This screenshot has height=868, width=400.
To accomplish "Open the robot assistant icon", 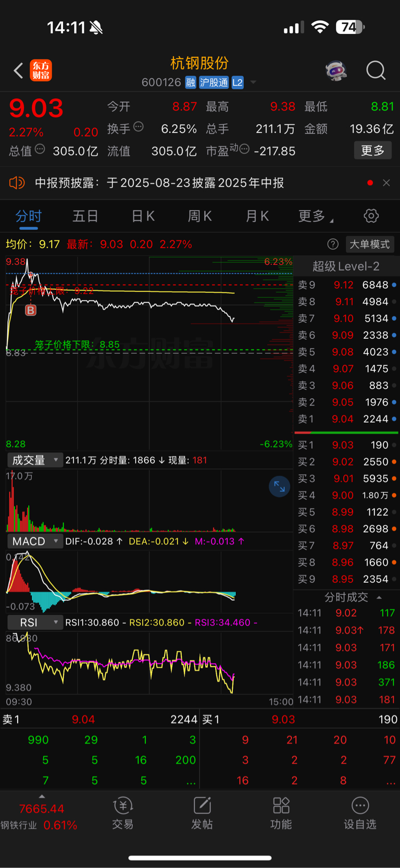I will click(336, 70).
